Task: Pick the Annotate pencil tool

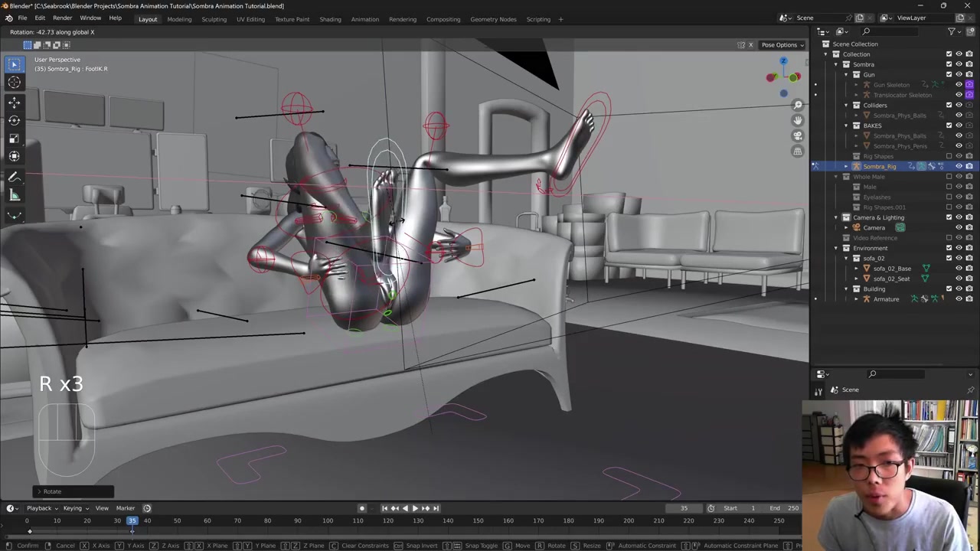Action: click(14, 177)
